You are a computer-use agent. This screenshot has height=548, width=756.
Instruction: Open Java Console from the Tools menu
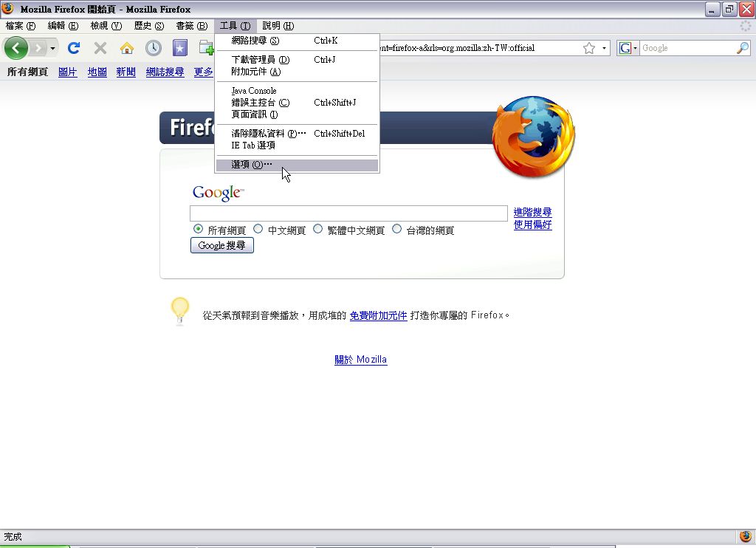pos(297,91)
